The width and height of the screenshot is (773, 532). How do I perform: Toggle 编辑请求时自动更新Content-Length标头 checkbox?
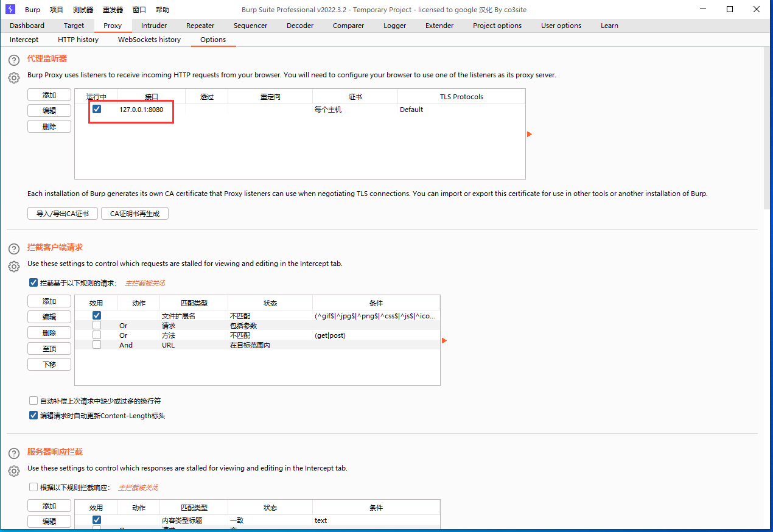point(33,416)
